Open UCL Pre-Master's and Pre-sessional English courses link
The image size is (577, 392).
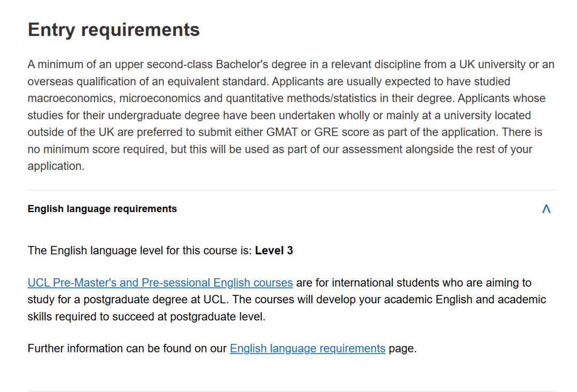160,283
